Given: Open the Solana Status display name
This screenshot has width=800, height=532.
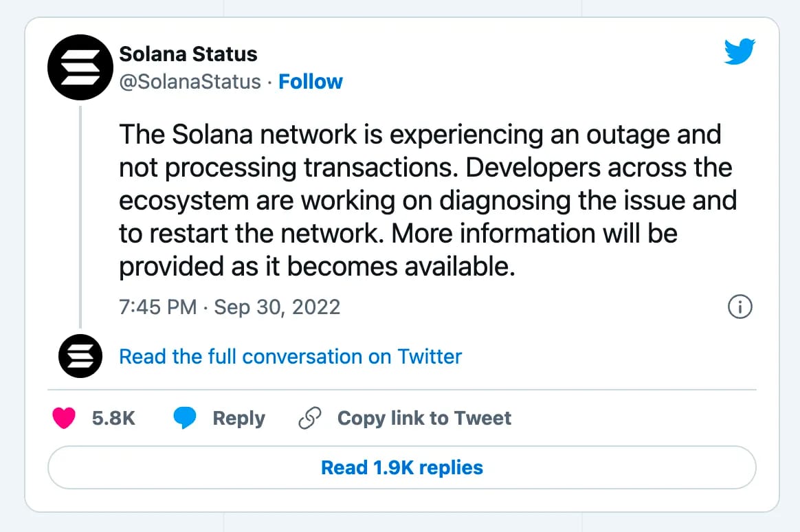Looking at the screenshot, I should tap(188, 54).
